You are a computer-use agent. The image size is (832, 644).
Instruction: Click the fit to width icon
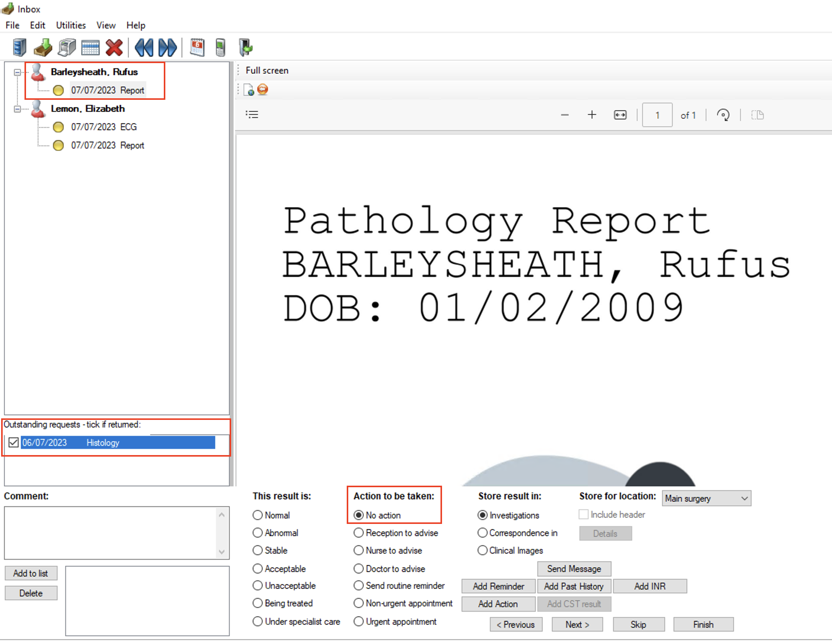(x=620, y=115)
